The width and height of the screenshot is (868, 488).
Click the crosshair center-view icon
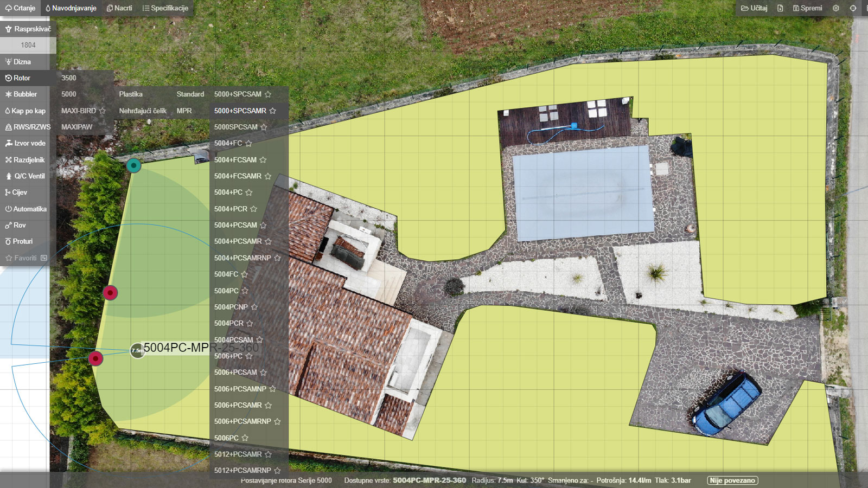click(x=853, y=8)
